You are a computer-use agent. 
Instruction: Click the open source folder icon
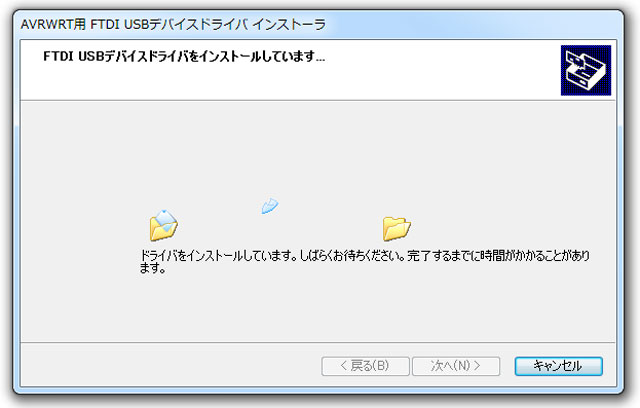pos(163,226)
